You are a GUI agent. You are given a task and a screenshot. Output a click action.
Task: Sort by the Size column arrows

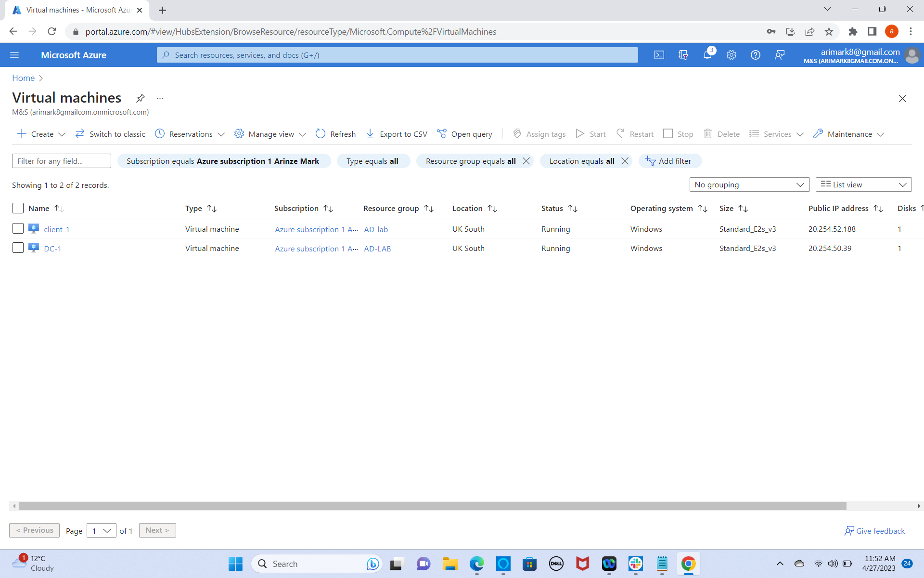(743, 208)
